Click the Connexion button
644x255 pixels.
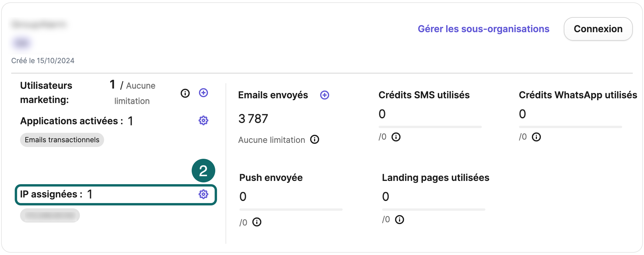[x=598, y=29]
